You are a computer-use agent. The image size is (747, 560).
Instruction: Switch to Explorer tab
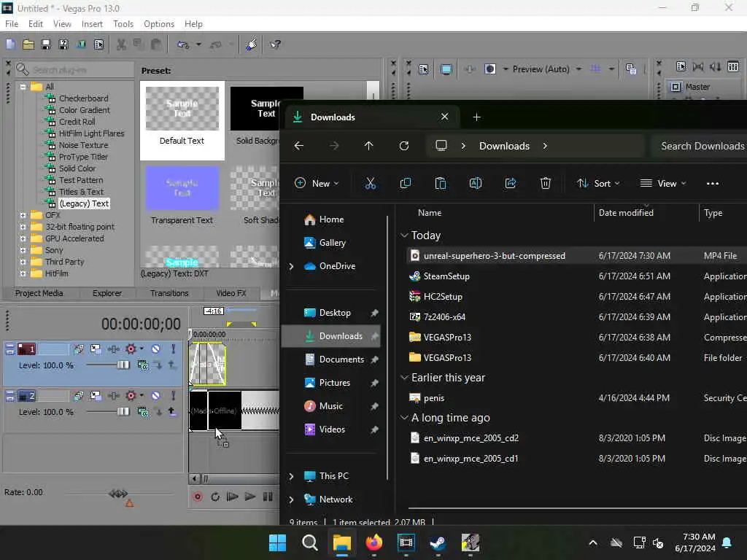(x=107, y=293)
